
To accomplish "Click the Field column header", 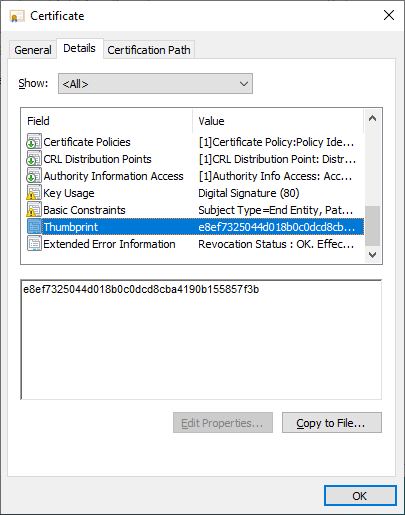I will click(x=107, y=121).
